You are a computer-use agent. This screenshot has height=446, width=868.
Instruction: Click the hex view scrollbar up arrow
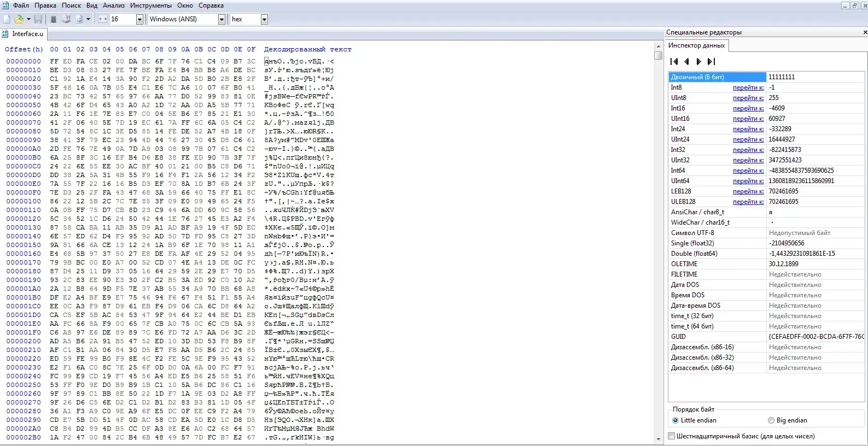point(659,47)
